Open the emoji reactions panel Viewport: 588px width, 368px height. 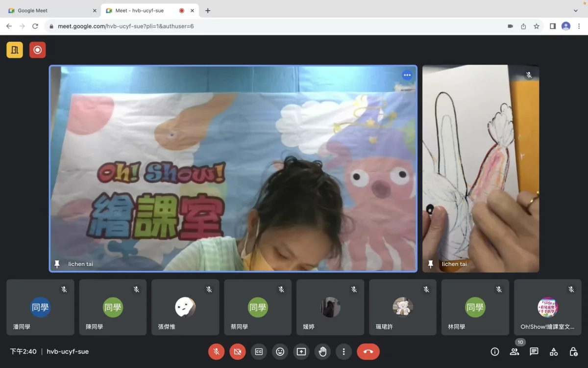click(280, 351)
